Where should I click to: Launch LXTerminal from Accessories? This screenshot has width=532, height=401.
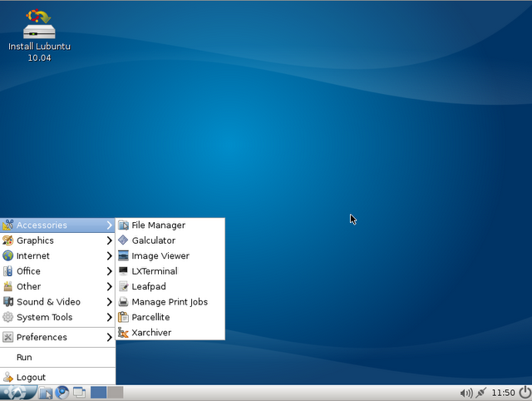170,271
